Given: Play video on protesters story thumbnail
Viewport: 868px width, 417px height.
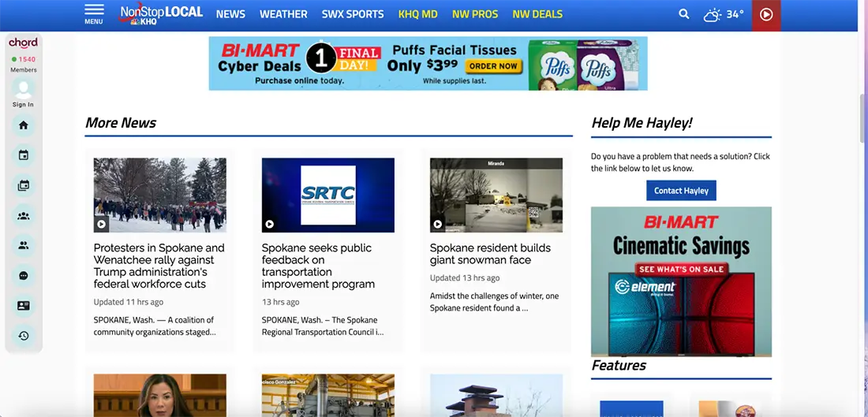Looking at the screenshot, I should (101, 224).
